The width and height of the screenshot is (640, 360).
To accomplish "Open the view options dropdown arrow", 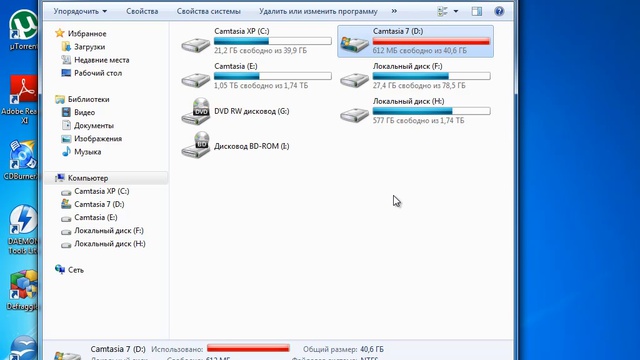I will point(456,11).
